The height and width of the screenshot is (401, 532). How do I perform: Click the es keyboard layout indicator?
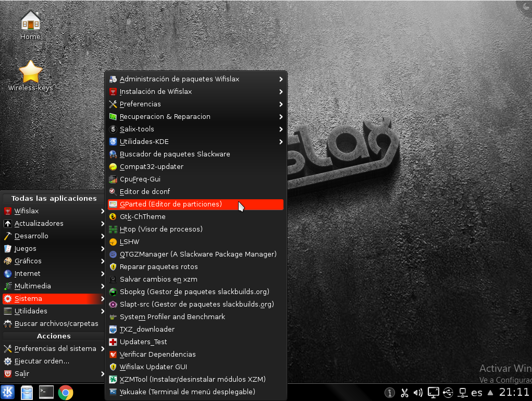tap(476, 393)
